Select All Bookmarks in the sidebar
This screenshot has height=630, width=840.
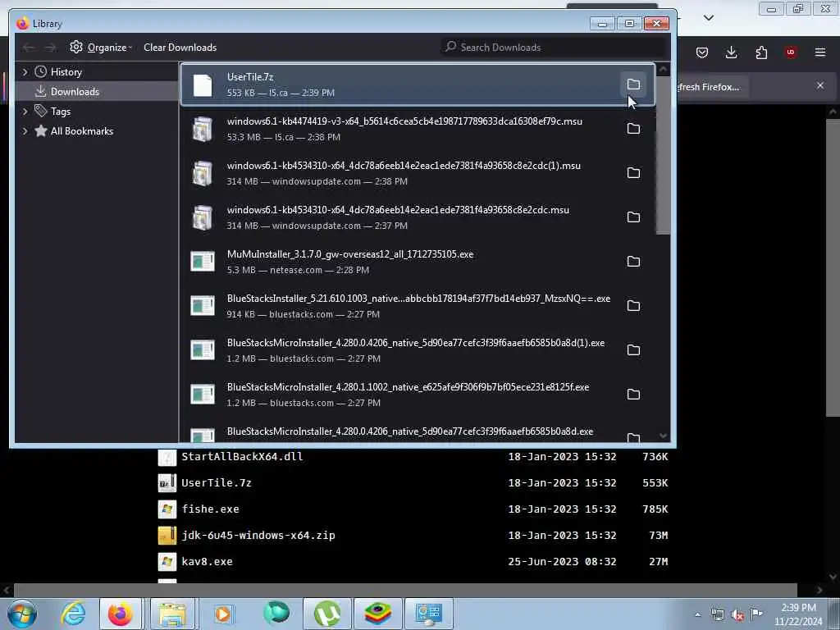click(x=97, y=131)
